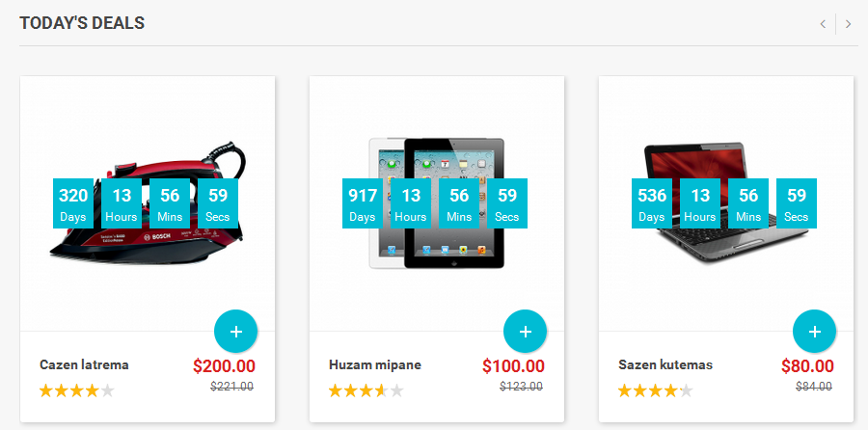
Task: Add Cazen latrema with its plus button
Action: (x=236, y=332)
